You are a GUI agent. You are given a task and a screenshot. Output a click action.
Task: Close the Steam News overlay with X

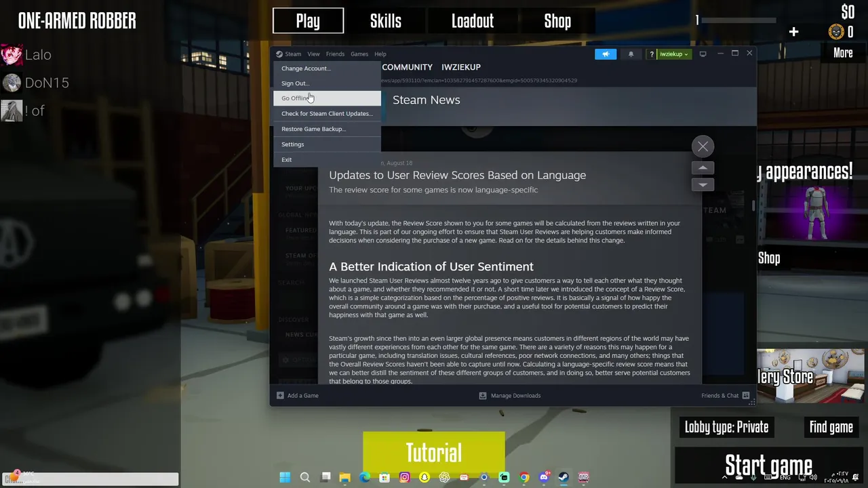(703, 146)
